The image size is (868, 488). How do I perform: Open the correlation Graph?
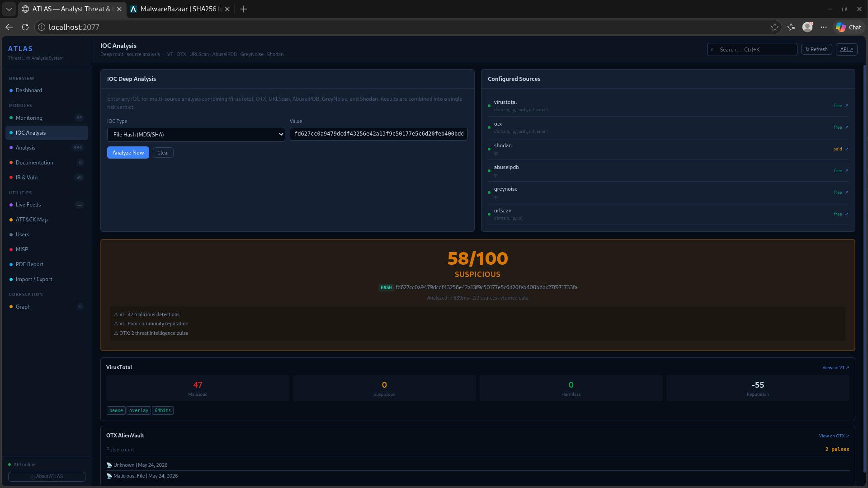(47, 307)
